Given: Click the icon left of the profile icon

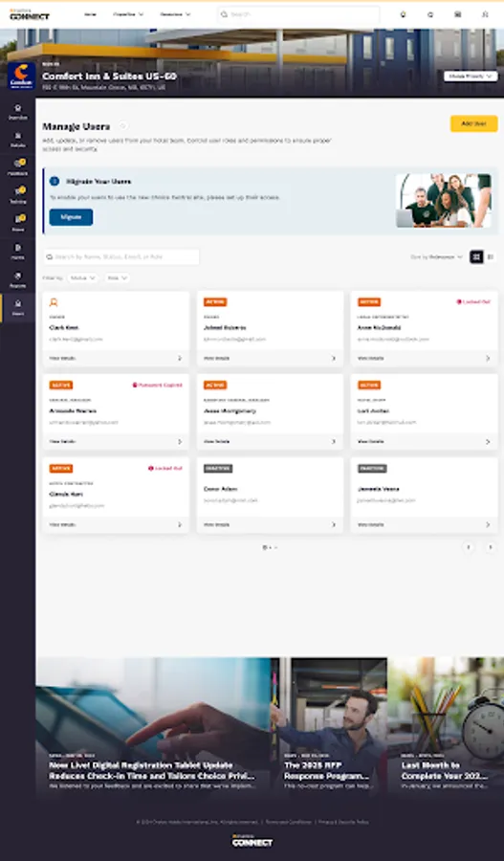Looking at the screenshot, I should [x=457, y=14].
